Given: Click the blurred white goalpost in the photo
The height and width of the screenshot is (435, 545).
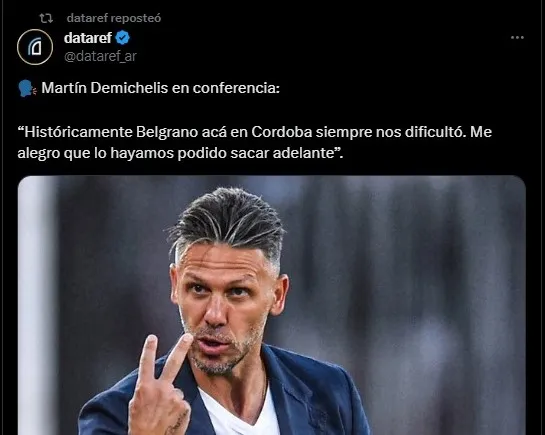Looking at the screenshot, I should pyautogui.click(x=37, y=305).
